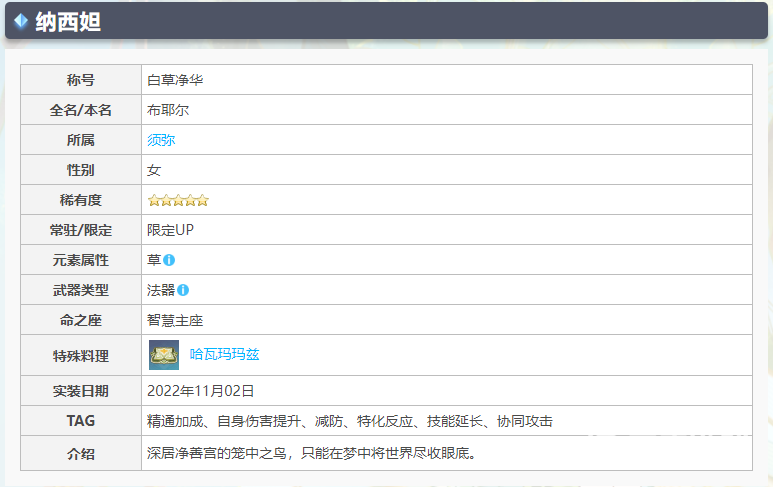773x487 pixels.
Task: Open the 须弥 region link
Action: pyautogui.click(x=161, y=140)
